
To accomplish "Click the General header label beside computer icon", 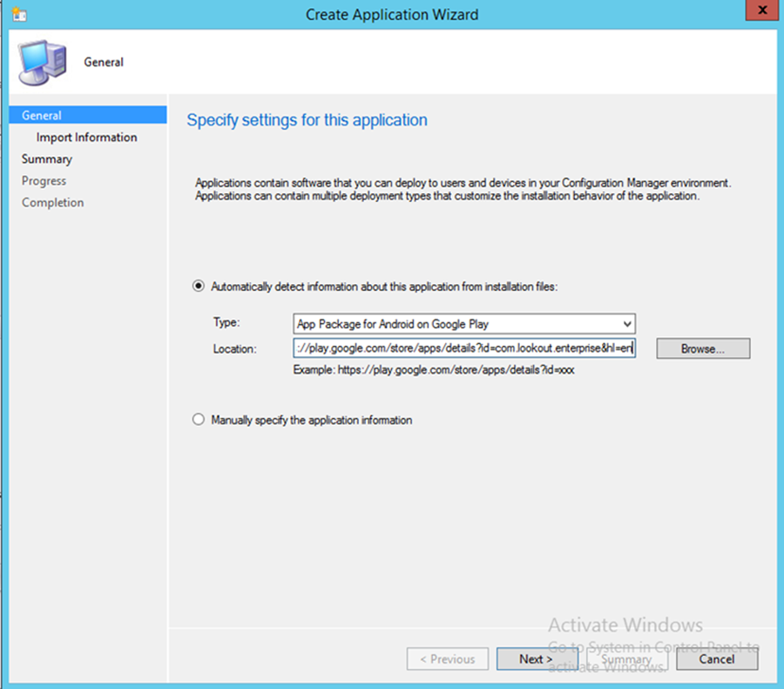I will (104, 62).
